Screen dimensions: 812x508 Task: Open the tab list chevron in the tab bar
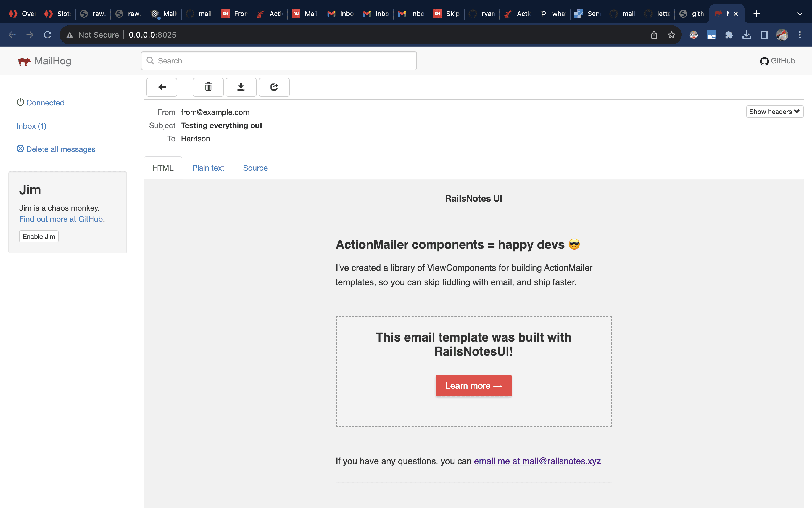[800, 14]
